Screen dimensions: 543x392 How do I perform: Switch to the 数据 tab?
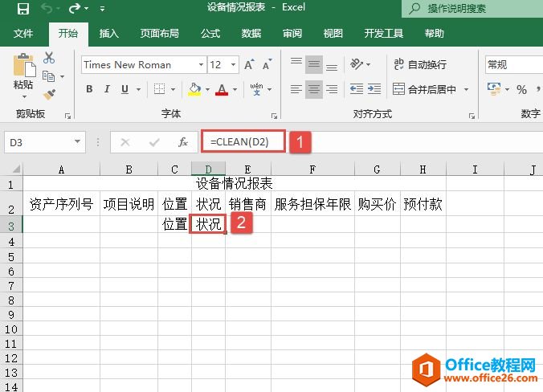[x=251, y=34]
